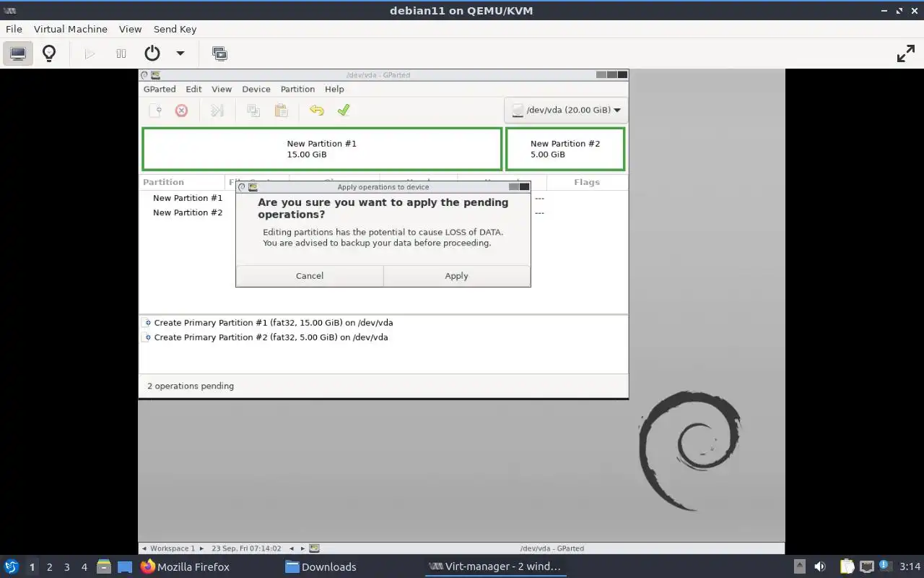The image size is (924, 578).
Task: Click the '2 operations pending' status text
Action: (x=191, y=386)
